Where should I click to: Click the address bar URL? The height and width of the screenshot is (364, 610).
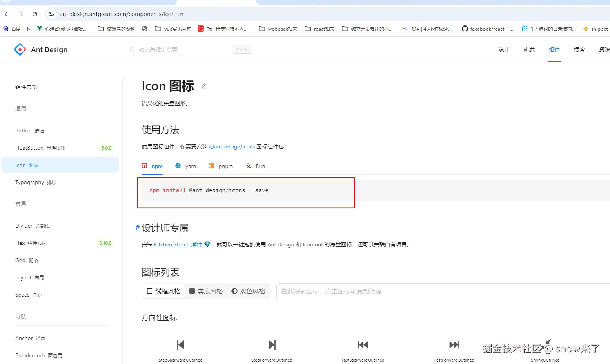122,14
